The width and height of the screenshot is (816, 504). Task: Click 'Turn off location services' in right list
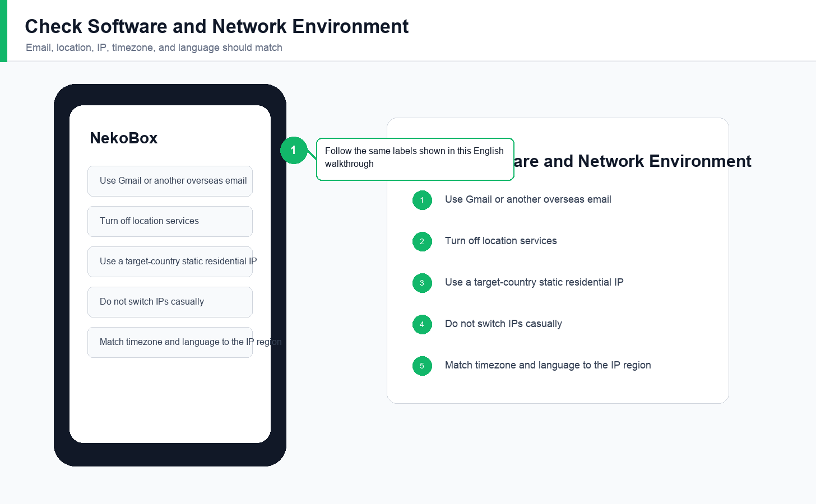(501, 241)
